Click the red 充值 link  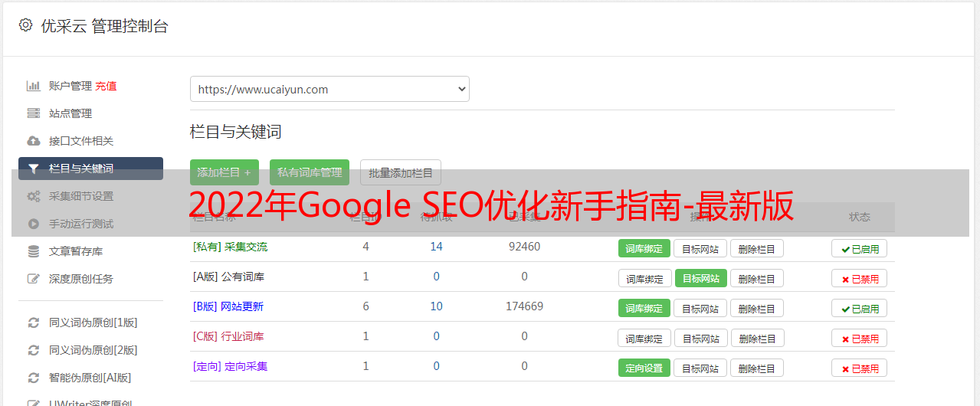point(107,86)
